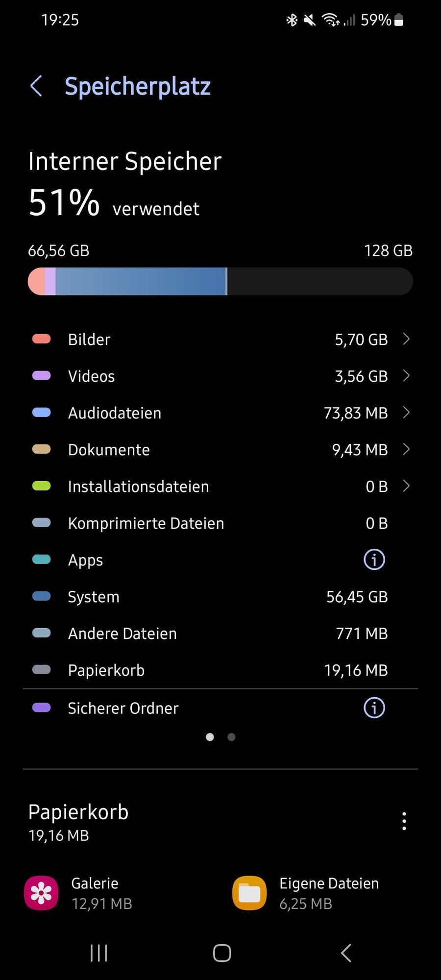This screenshot has width=441, height=980.
Task: Open Galerie trash app icon
Action: click(x=41, y=893)
